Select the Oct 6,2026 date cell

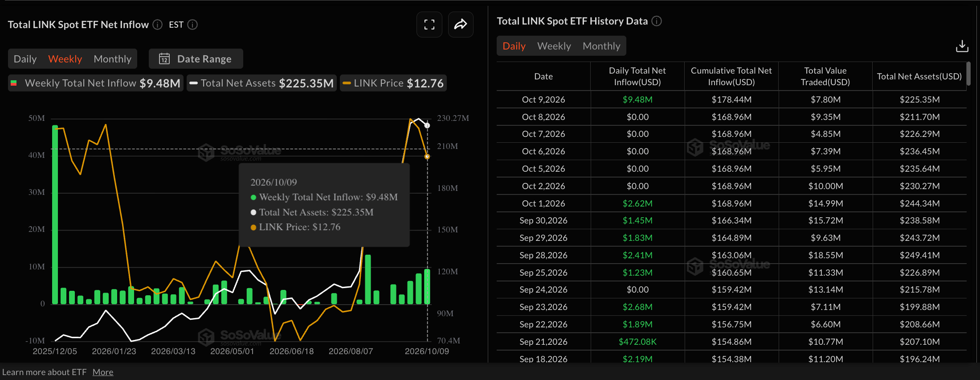[543, 151]
